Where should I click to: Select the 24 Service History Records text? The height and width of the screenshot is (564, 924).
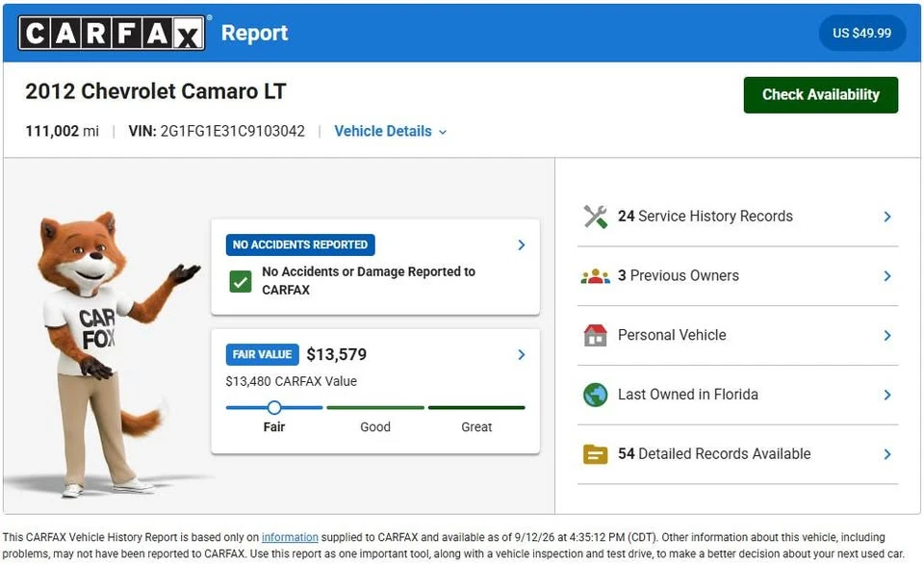point(706,217)
